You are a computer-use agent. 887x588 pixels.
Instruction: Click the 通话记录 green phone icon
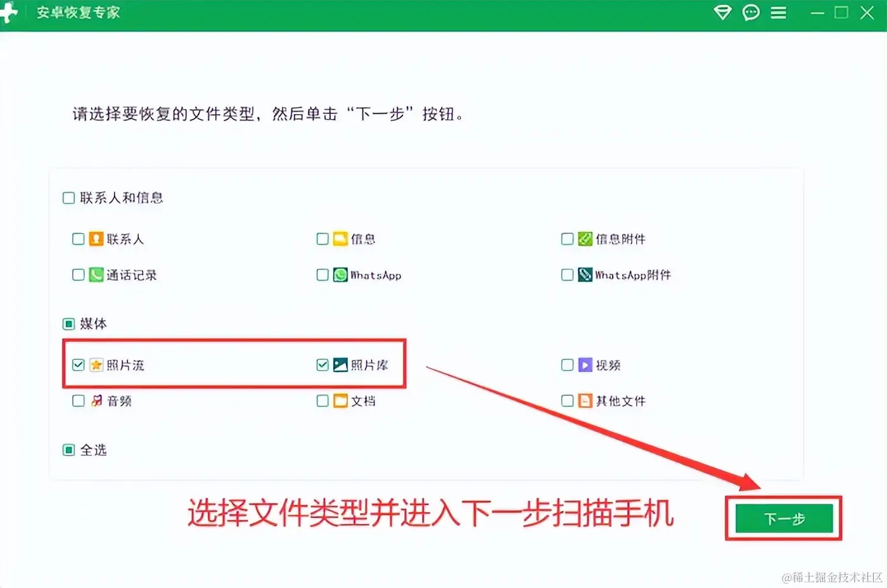click(x=96, y=275)
